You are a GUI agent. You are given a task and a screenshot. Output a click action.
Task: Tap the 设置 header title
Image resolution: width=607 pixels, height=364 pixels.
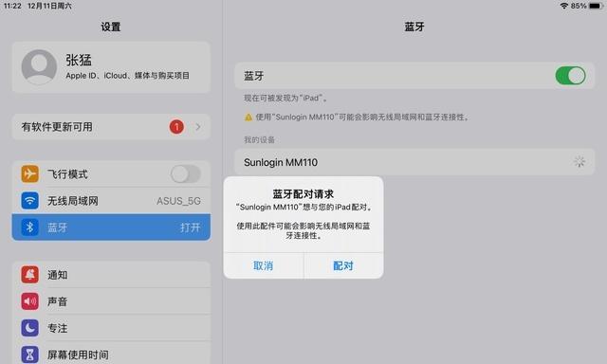[x=111, y=27]
